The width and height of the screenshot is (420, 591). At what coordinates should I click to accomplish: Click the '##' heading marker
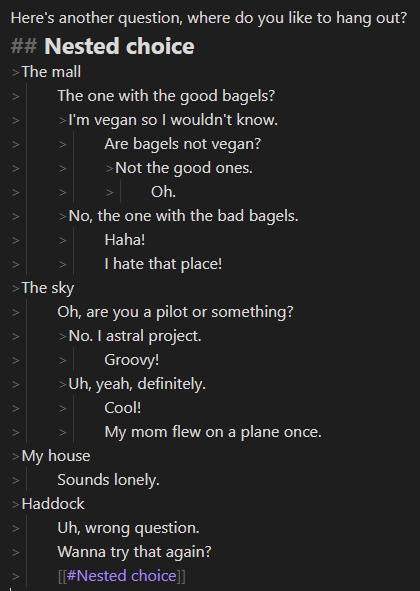tap(24, 46)
